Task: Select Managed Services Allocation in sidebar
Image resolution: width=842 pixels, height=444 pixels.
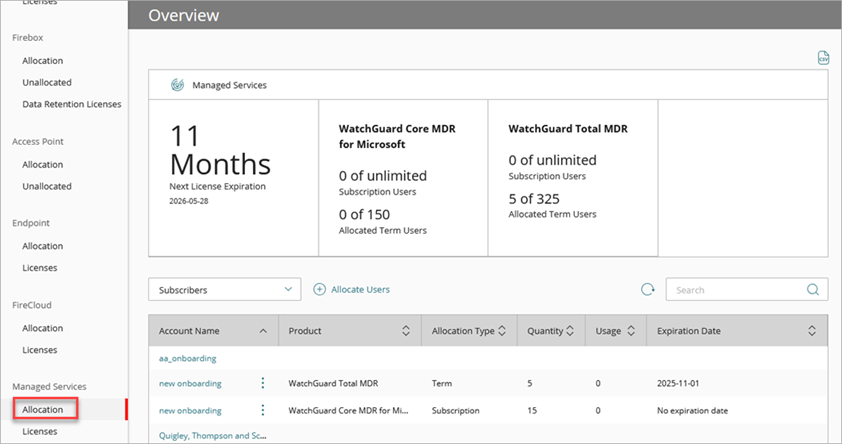Action: click(x=42, y=410)
